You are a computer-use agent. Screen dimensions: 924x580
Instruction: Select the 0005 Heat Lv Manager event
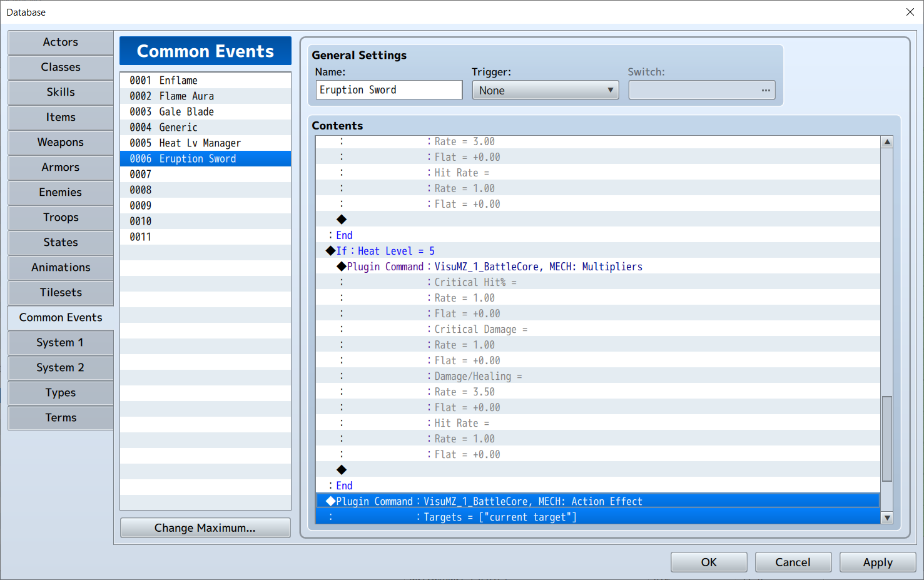point(205,143)
